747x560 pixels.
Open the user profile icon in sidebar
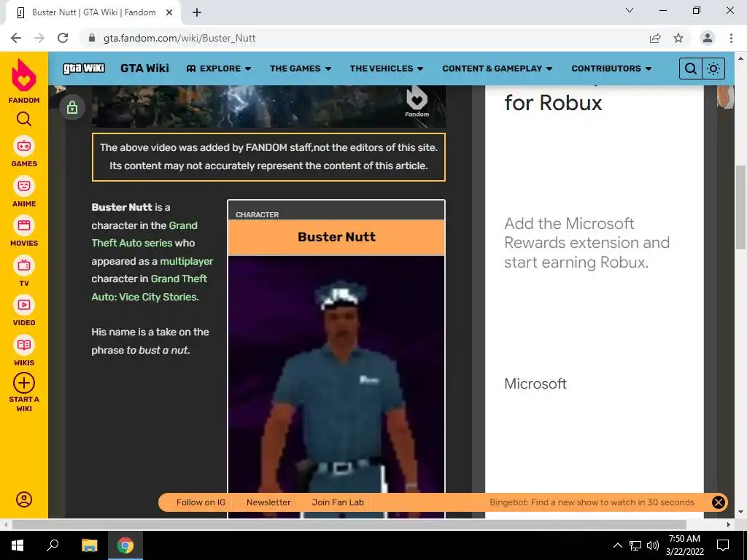click(x=24, y=499)
